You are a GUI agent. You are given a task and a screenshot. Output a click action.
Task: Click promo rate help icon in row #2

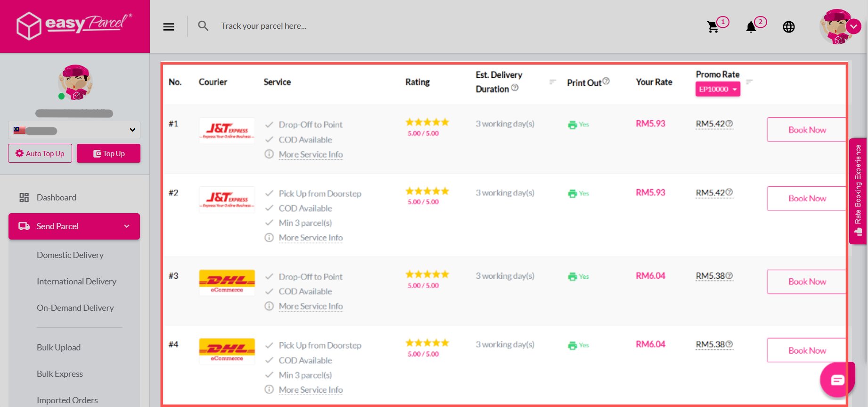pyautogui.click(x=729, y=192)
